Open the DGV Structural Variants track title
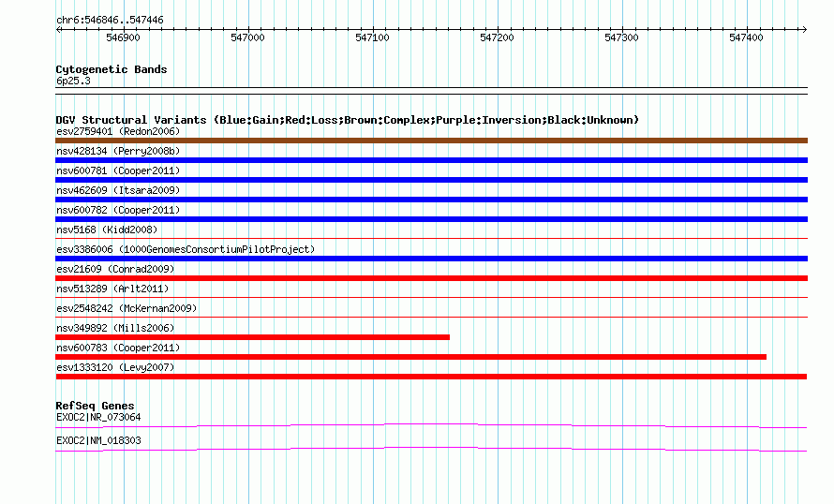The width and height of the screenshot is (834, 504). pos(348,120)
